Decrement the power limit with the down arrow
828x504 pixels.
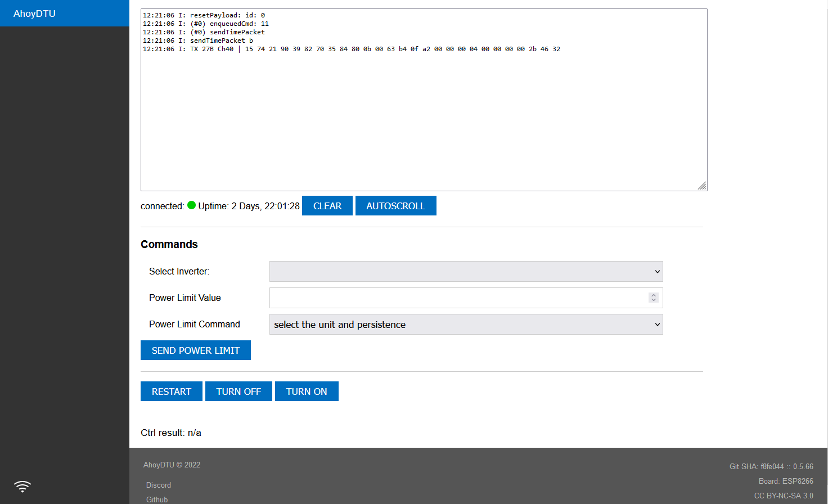(653, 300)
